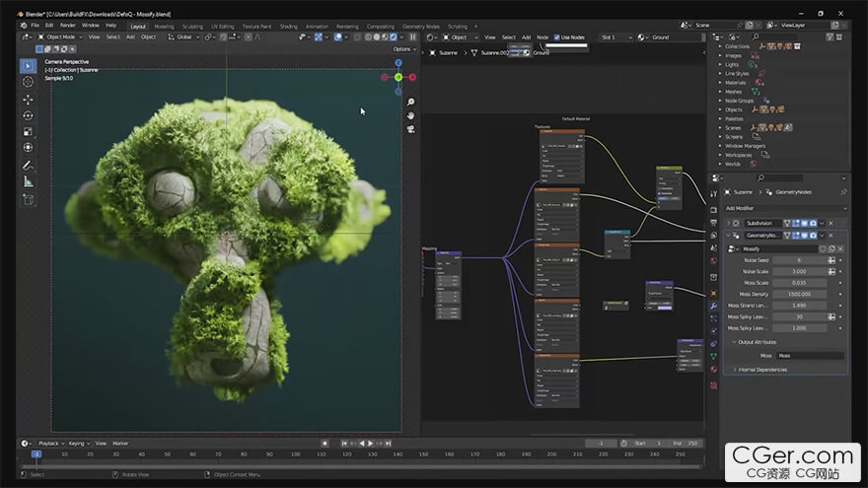Image resolution: width=868 pixels, height=488 pixels.
Task: Toggle Noise Seed attribute input button
Action: point(832,260)
